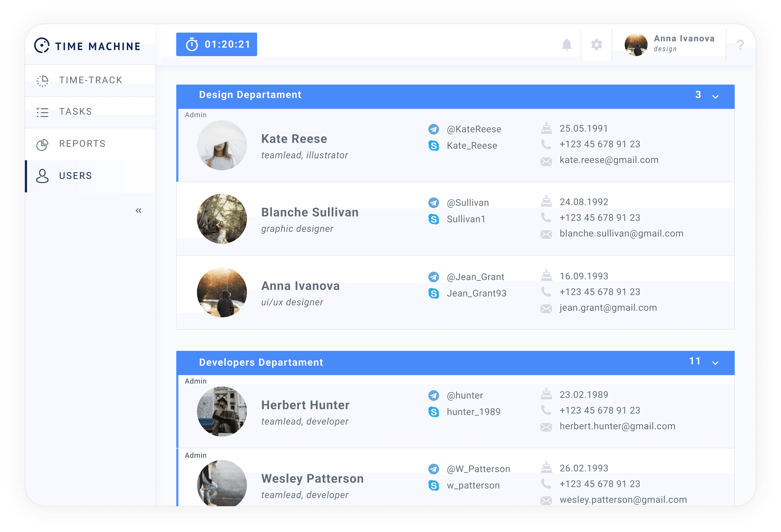Open the Reports menu item

click(82, 144)
